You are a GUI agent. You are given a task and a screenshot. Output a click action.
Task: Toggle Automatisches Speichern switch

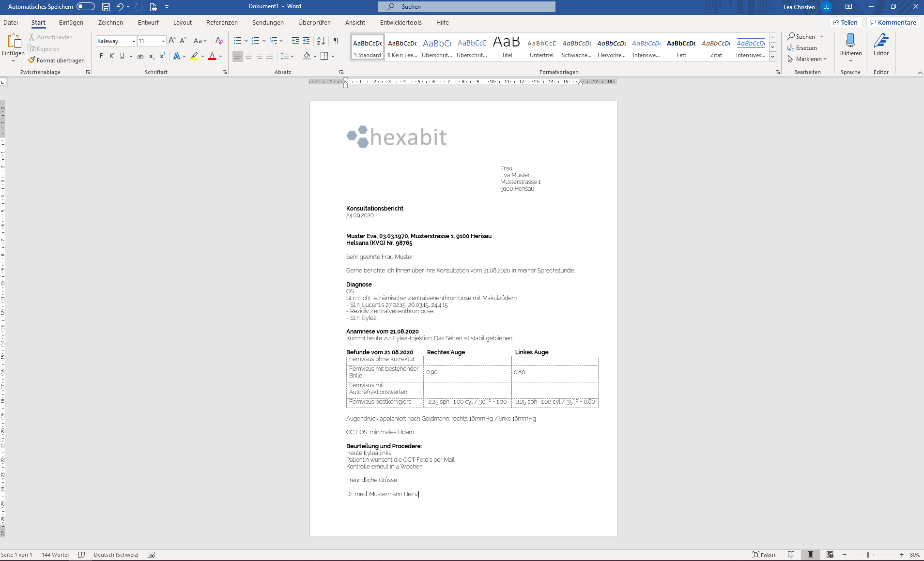[86, 7]
